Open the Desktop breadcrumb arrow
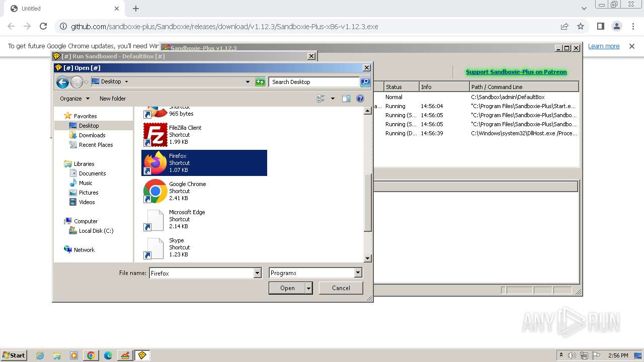 [126, 81]
